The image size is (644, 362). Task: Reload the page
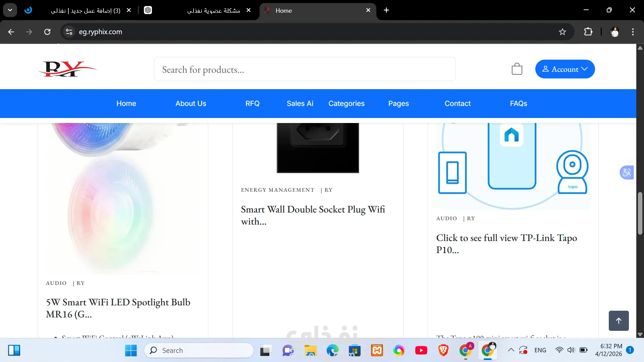[x=47, y=32]
